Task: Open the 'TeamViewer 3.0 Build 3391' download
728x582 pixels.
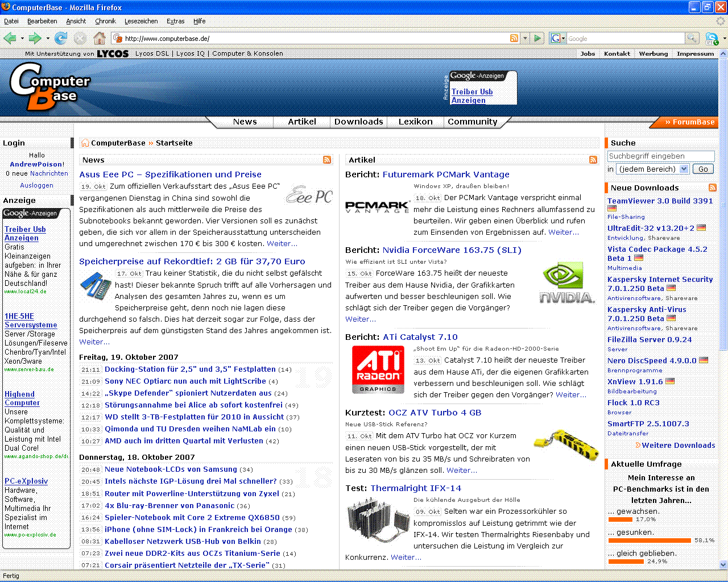Action: (x=660, y=201)
